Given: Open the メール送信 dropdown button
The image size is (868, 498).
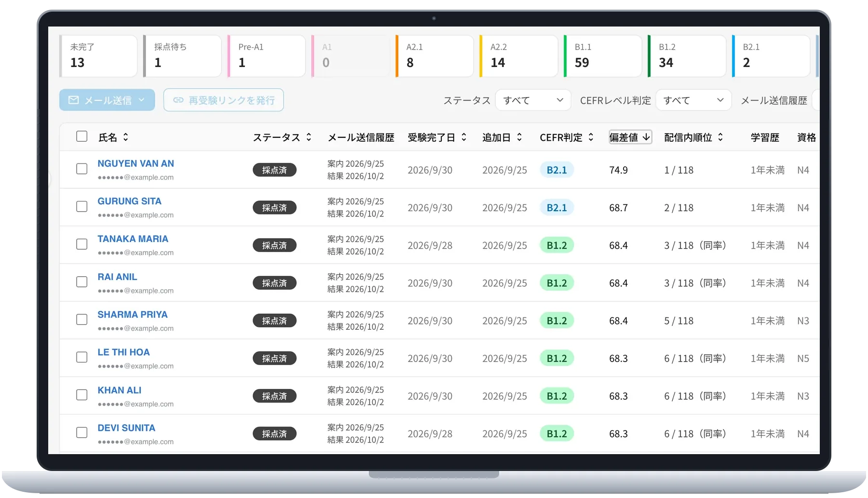Looking at the screenshot, I should click(x=107, y=100).
